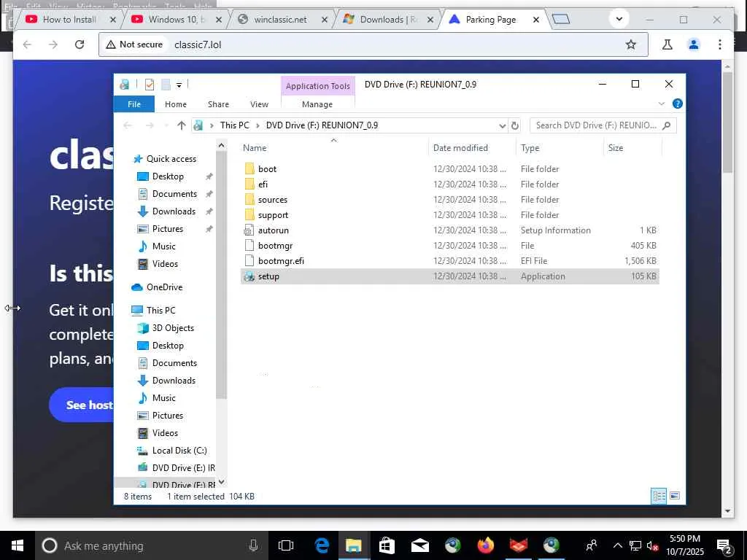
Task: Launch Edge from the taskbar
Action: point(322,545)
